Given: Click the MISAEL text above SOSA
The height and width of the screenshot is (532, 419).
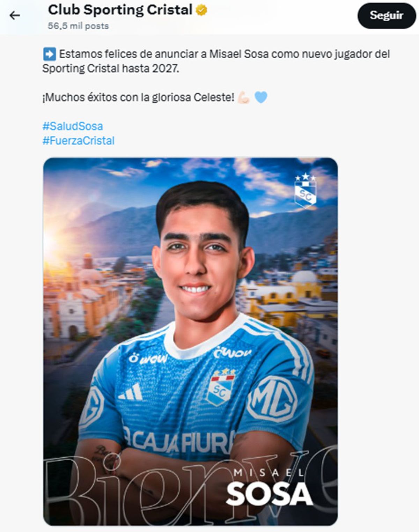Looking at the screenshot, I should coord(269,472).
